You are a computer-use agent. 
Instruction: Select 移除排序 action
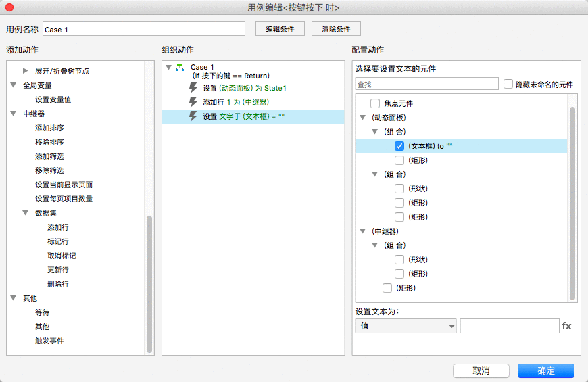click(x=49, y=142)
